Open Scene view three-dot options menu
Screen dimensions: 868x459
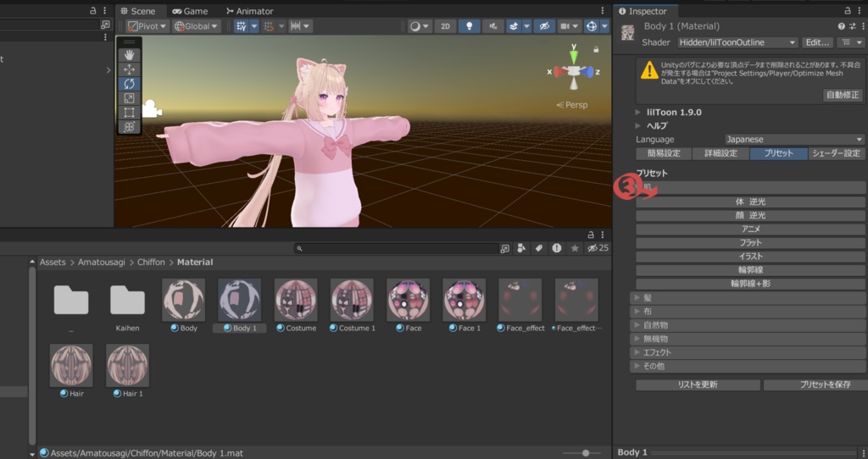[603, 10]
